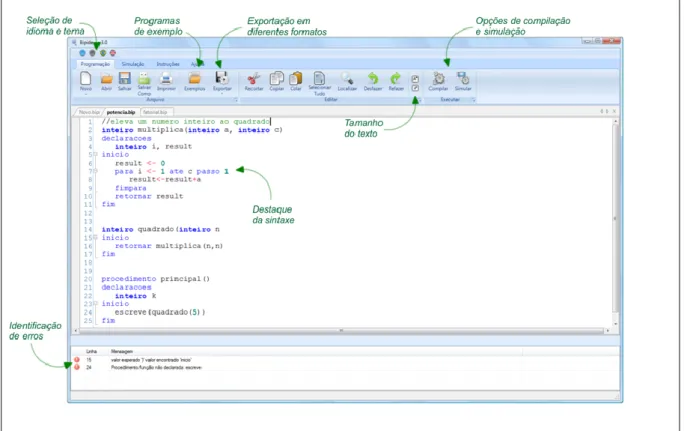Click the error icon on line 24 row

click(77, 367)
